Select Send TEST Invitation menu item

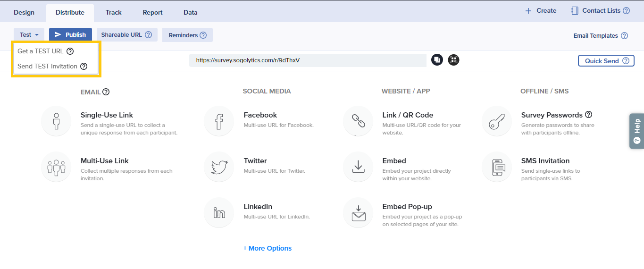coord(47,66)
